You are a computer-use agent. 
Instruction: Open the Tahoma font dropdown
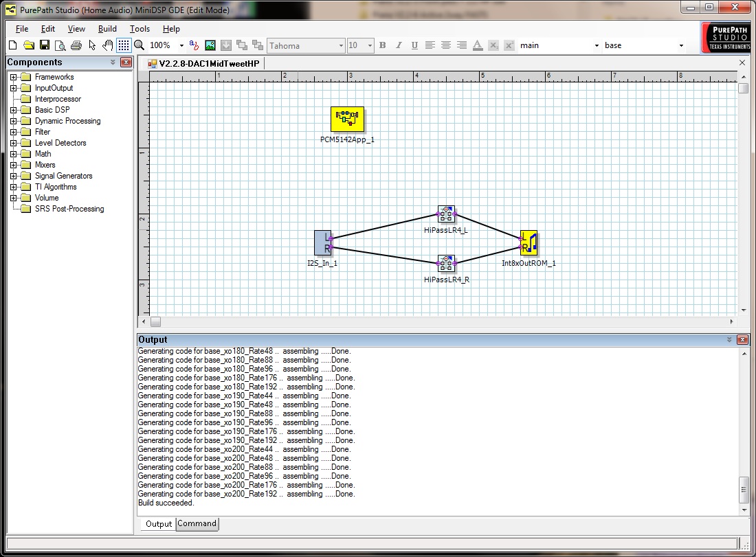[341, 46]
